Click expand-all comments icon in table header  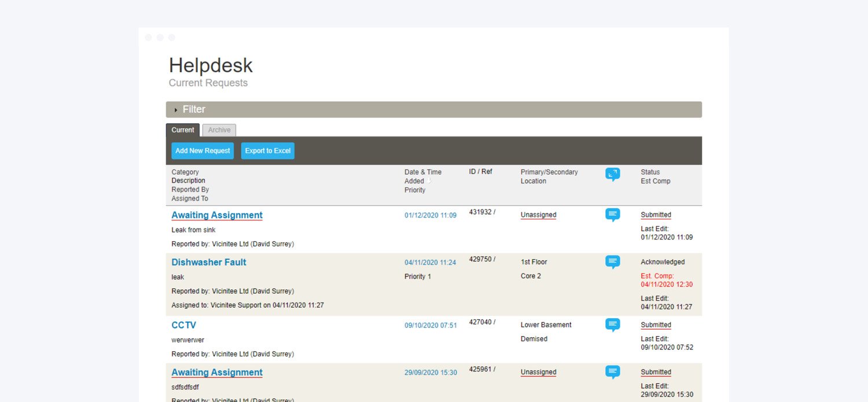pos(612,174)
